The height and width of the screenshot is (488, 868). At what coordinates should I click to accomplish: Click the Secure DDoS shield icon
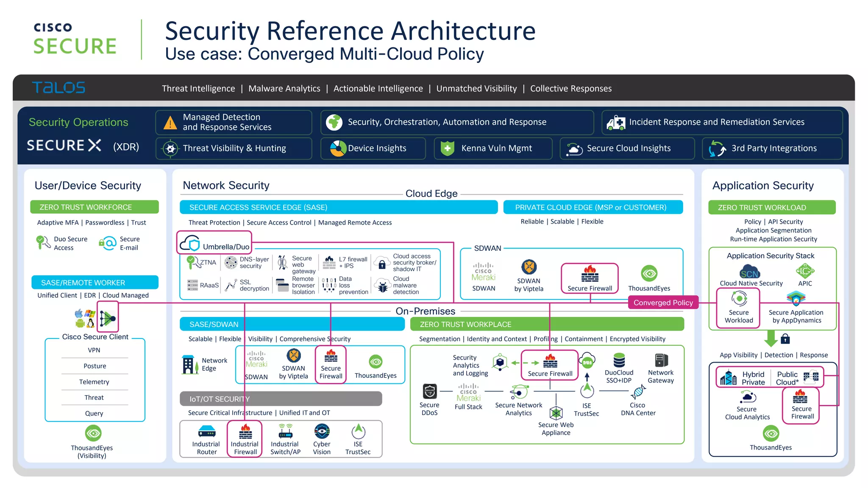coord(429,391)
